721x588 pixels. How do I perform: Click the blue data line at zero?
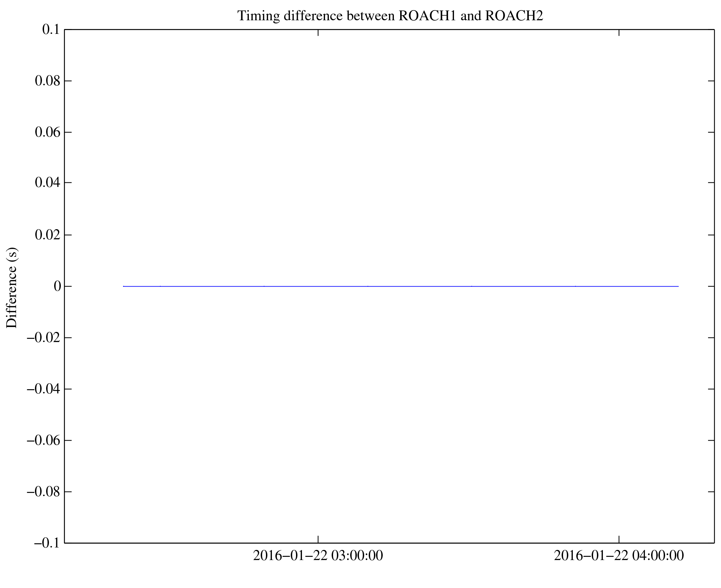(x=401, y=286)
